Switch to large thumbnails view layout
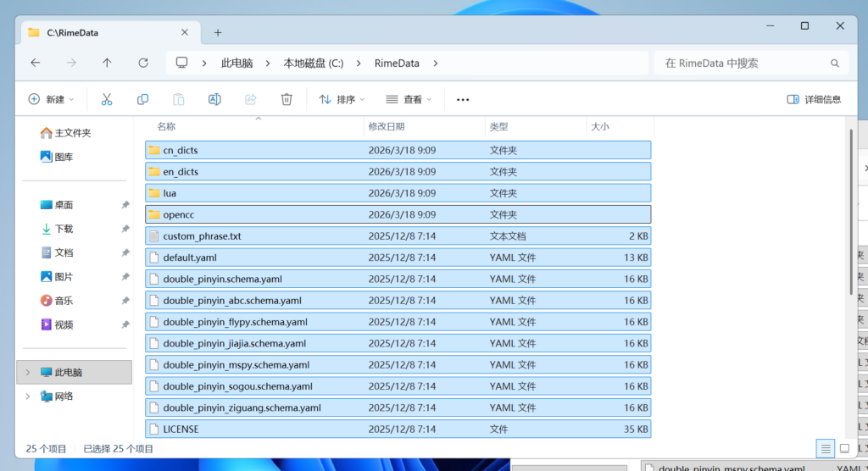Viewport: 868px width, 471px height. coord(844,448)
